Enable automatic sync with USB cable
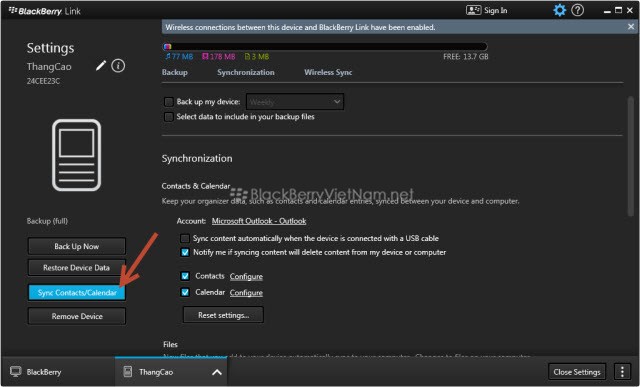Screen dimensions: 640x387 click(185, 238)
